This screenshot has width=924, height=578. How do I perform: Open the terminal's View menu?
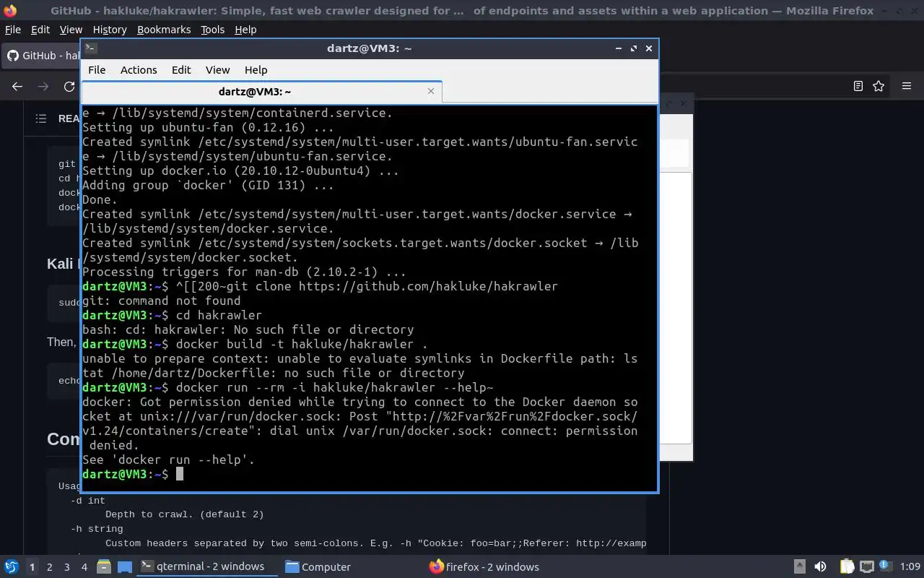pyautogui.click(x=217, y=70)
